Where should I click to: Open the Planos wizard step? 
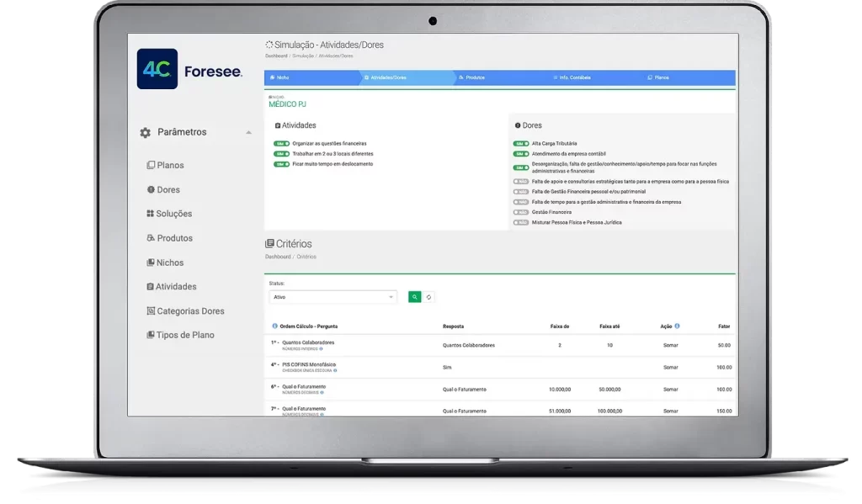tap(660, 77)
